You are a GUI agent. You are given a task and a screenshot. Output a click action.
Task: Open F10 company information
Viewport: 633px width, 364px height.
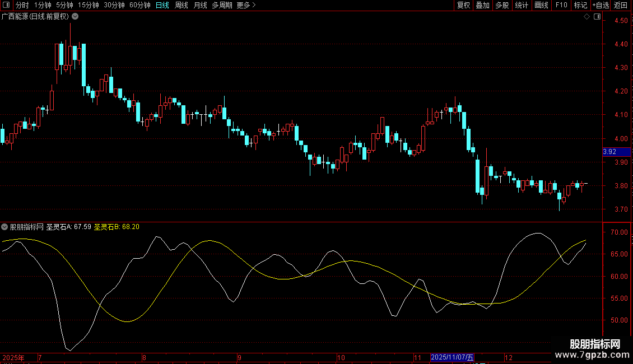pos(561,5)
